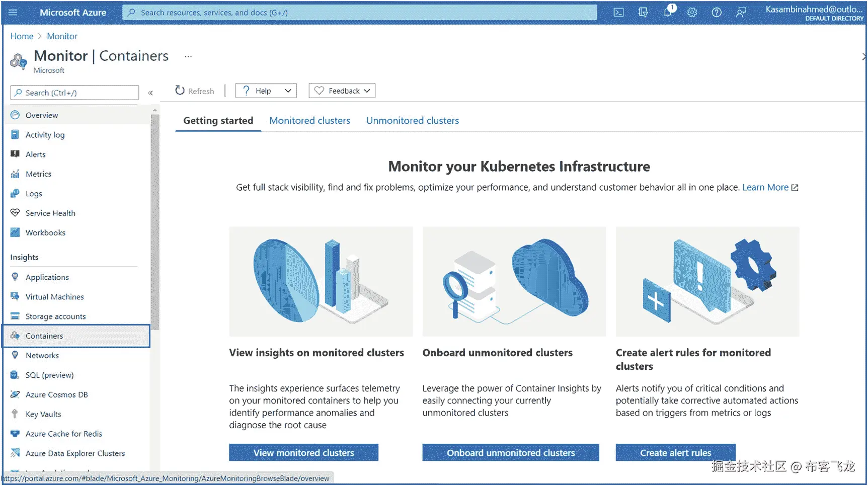Image resolution: width=868 pixels, height=486 pixels.
Task: Expand the Feedback dropdown in toolbar
Action: pyautogui.click(x=342, y=91)
